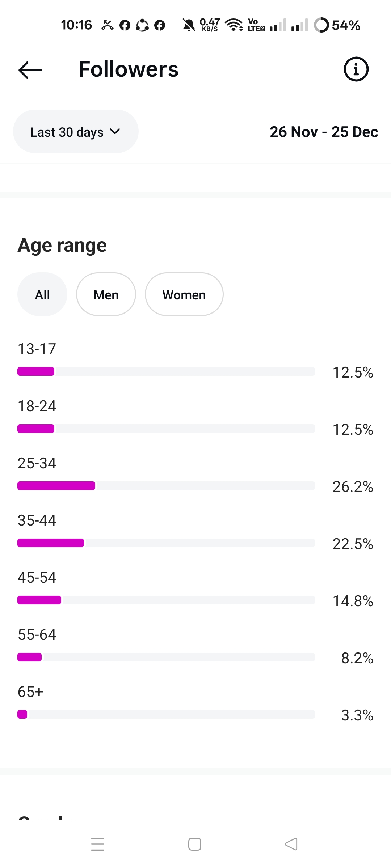
Task: Open the followers info icon
Action: click(x=356, y=69)
